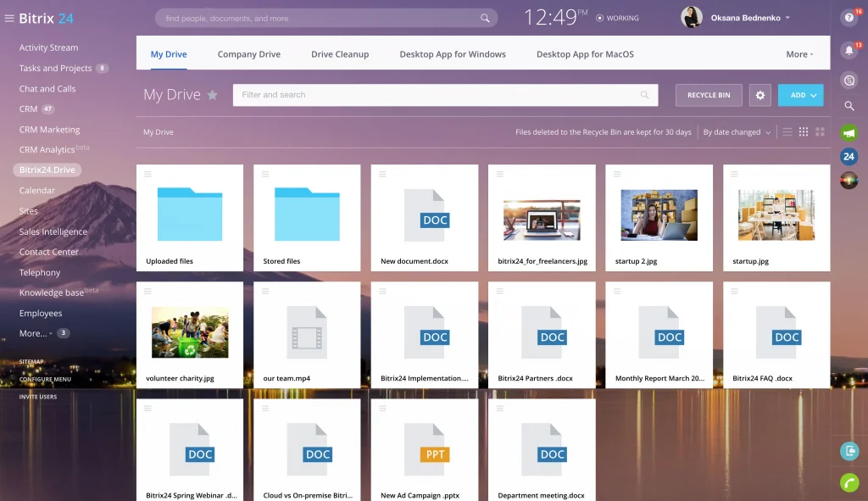Star My Drive as favorite
868x501 pixels.
[x=213, y=95]
